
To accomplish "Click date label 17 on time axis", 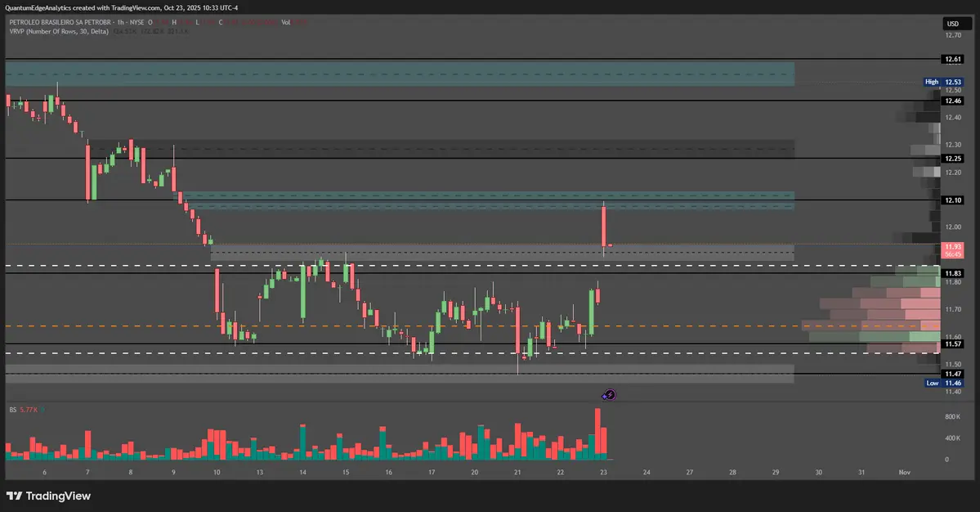I will point(432,473).
